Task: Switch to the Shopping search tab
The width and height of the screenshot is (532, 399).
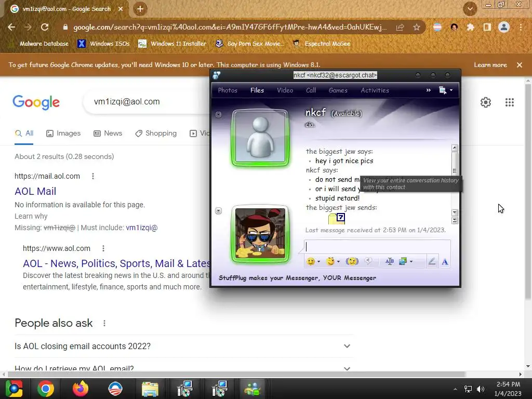Action: pyautogui.click(x=156, y=134)
